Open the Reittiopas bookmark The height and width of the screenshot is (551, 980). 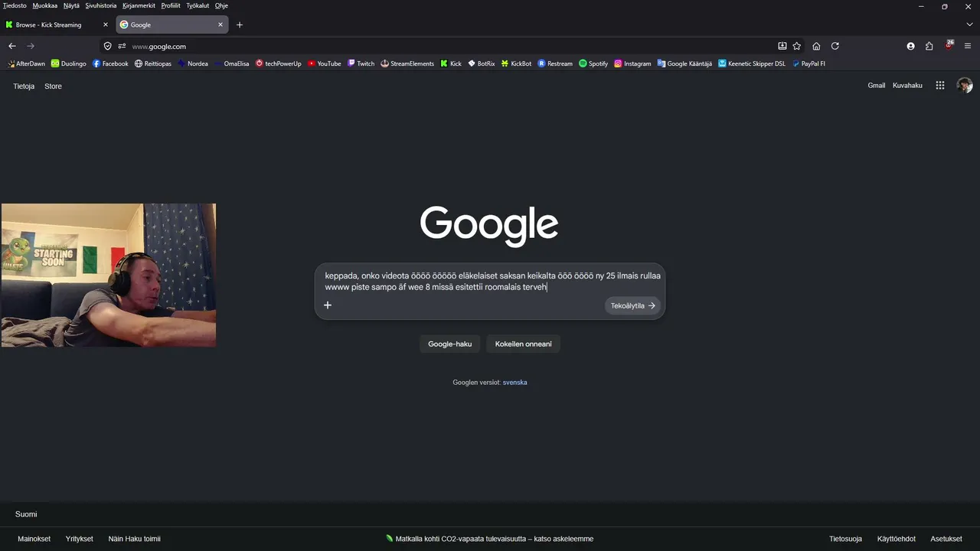pos(153,64)
